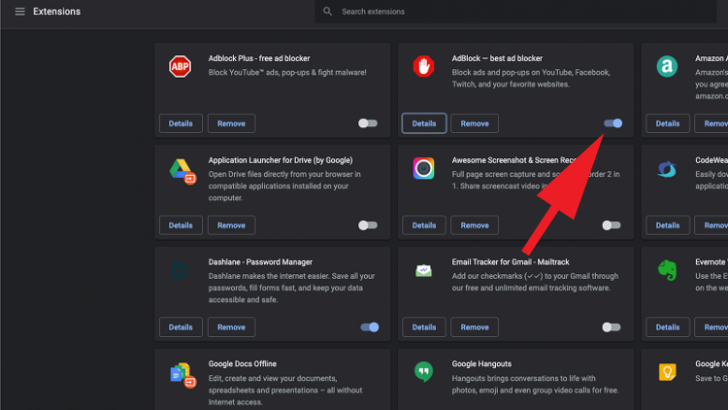Remove Email Tracker for Gmail Mailtrack
Viewport: 728px width, 410px height.
pos(474,327)
